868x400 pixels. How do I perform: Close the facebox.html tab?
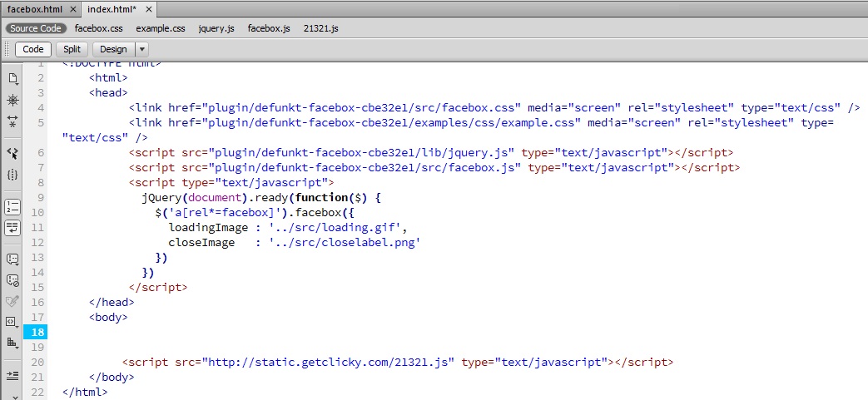(x=73, y=10)
